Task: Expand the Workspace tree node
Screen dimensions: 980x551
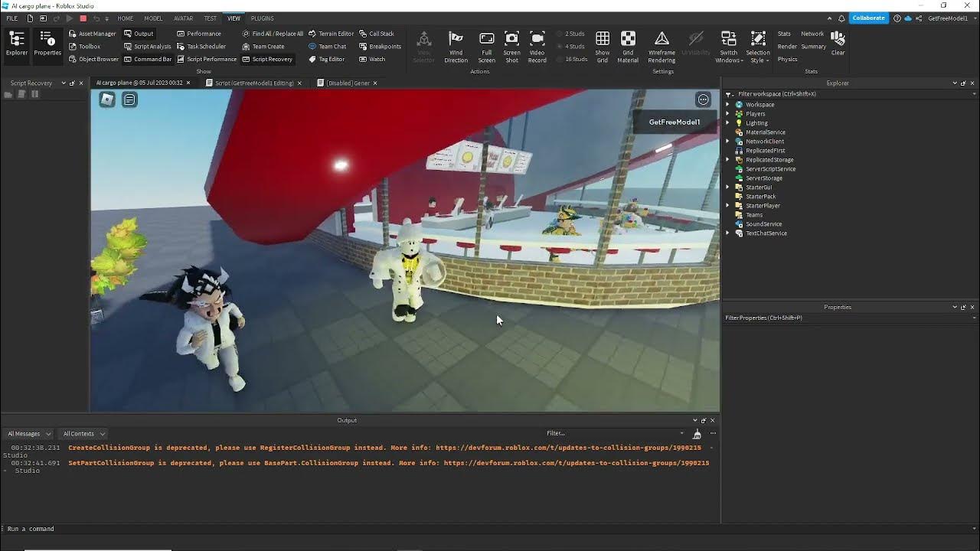Action: tap(728, 105)
